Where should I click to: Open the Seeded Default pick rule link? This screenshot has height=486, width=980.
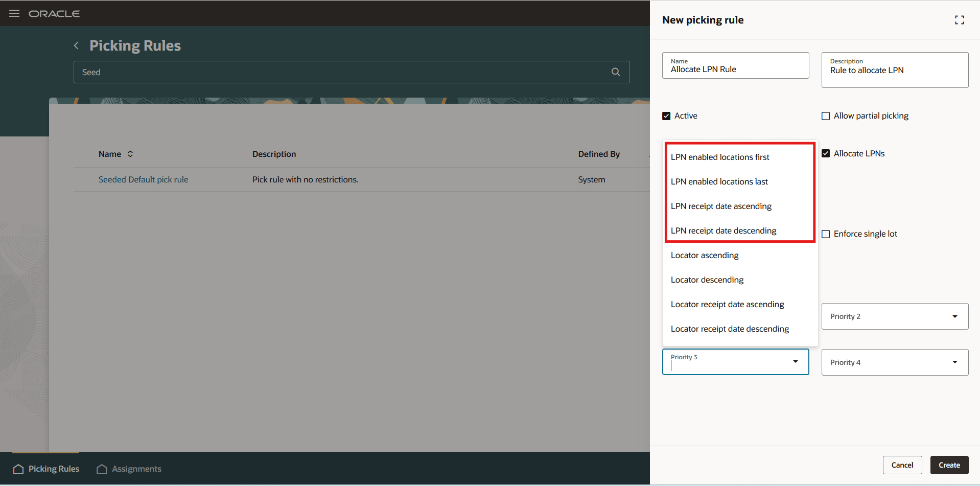point(143,179)
